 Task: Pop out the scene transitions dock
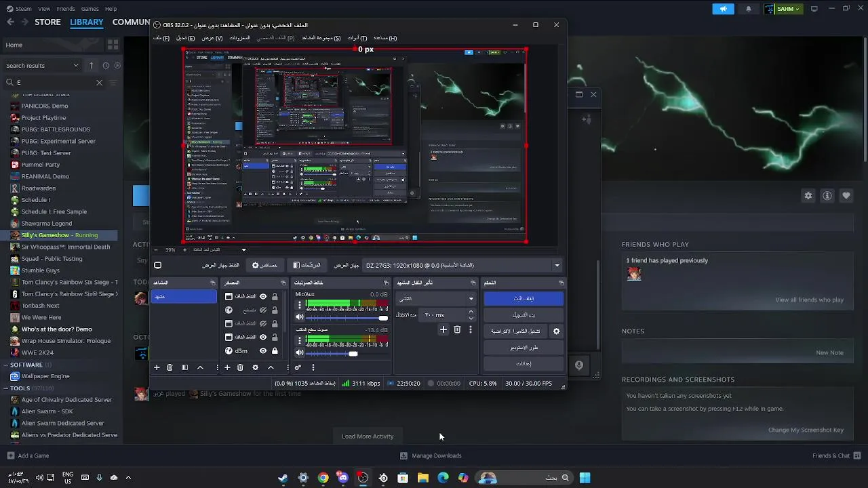point(473,283)
